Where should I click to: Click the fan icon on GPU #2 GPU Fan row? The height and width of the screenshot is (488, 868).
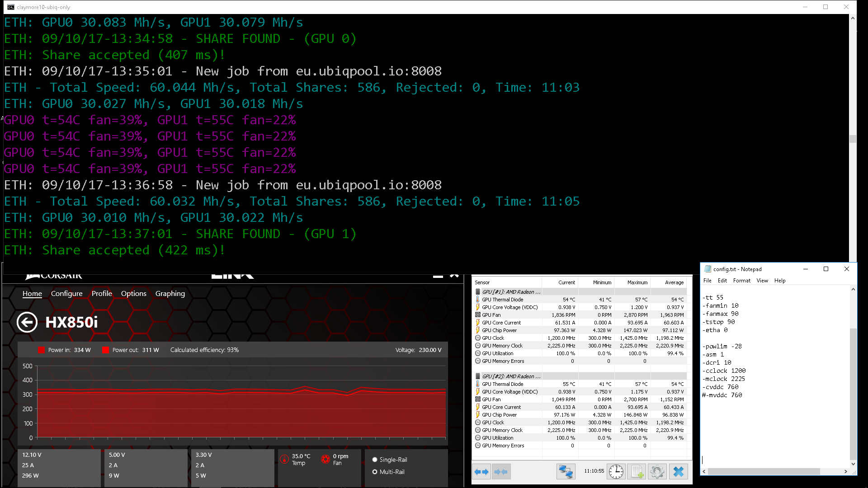478,399
